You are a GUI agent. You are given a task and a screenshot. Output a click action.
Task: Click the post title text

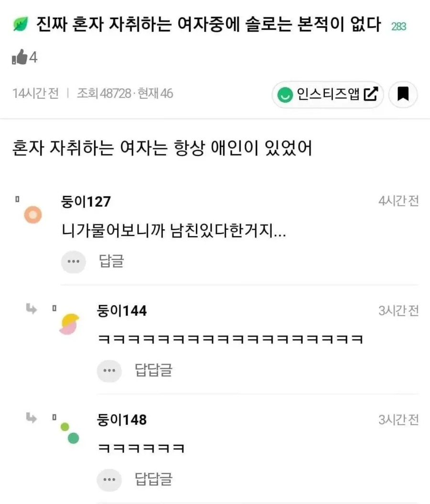(208, 24)
